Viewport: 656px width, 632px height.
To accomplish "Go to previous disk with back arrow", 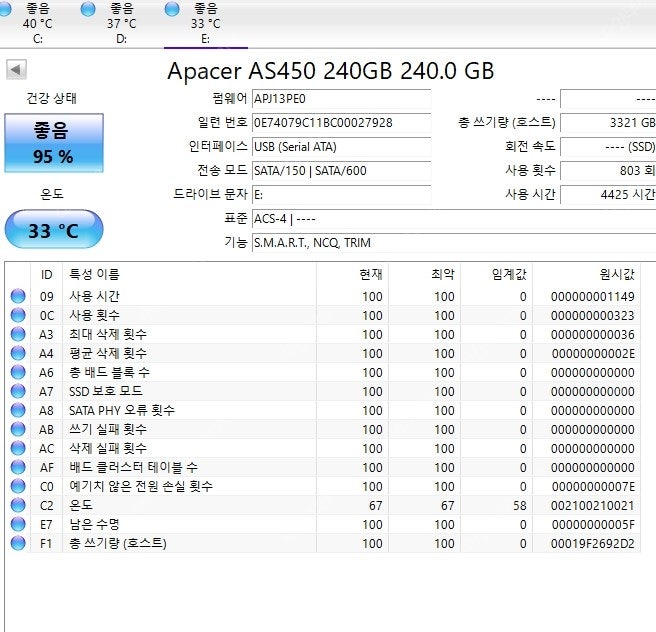I will tap(16, 69).
